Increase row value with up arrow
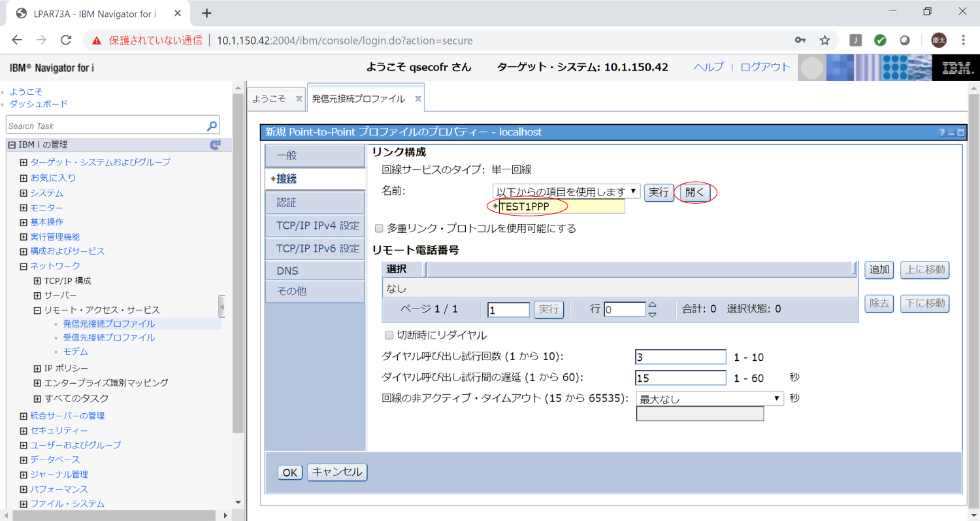Image resolution: width=980 pixels, height=521 pixels. click(x=652, y=304)
